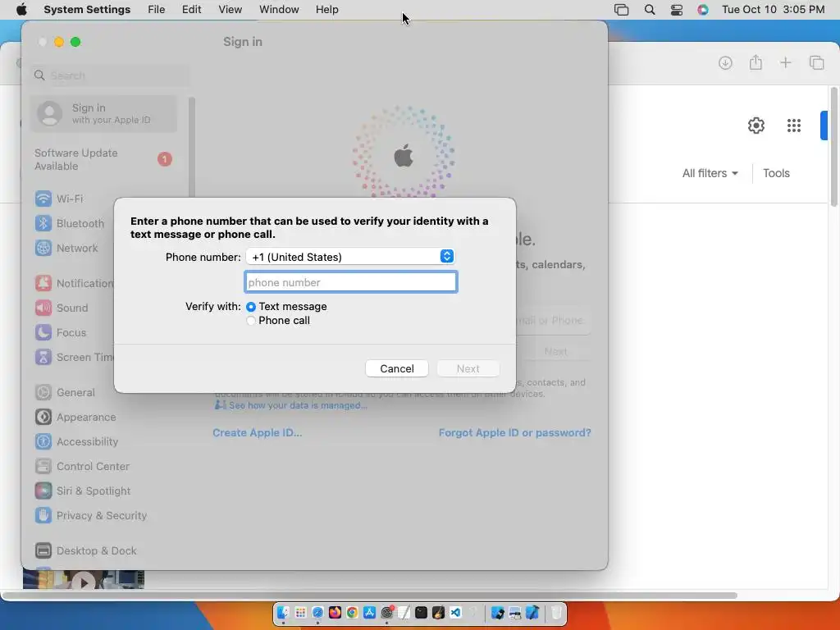
Task: Open Software Update Available item
Action: [x=103, y=160]
